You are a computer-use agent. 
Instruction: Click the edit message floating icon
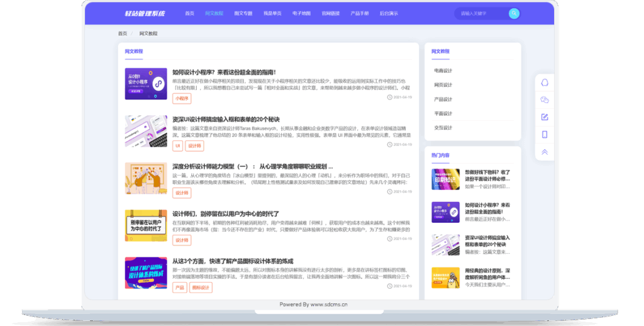(x=545, y=117)
